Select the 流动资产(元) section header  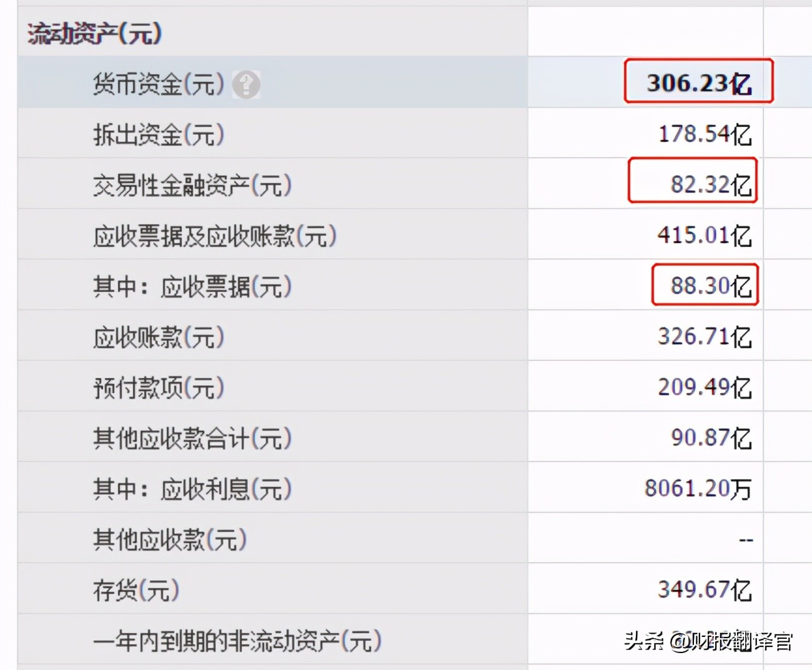[x=95, y=33]
